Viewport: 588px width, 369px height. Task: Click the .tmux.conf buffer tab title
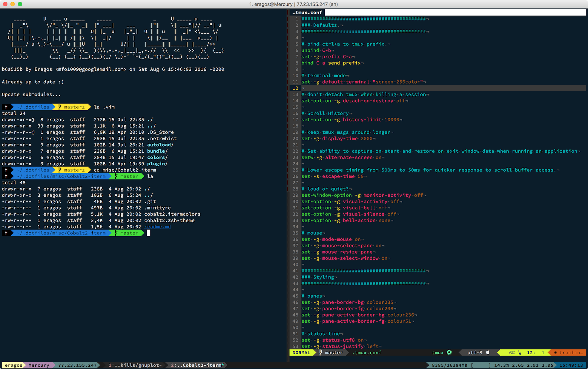pos(307,13)
